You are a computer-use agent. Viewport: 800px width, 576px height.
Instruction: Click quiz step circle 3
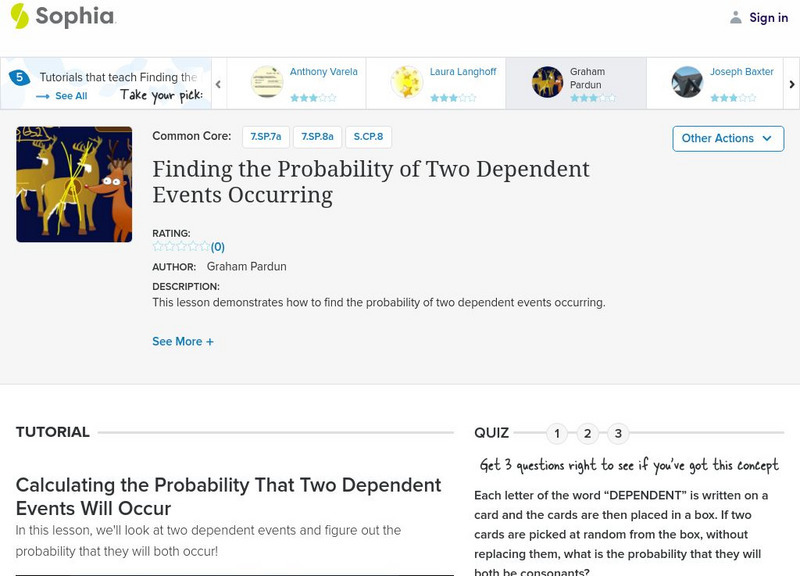tap(617, 433)
